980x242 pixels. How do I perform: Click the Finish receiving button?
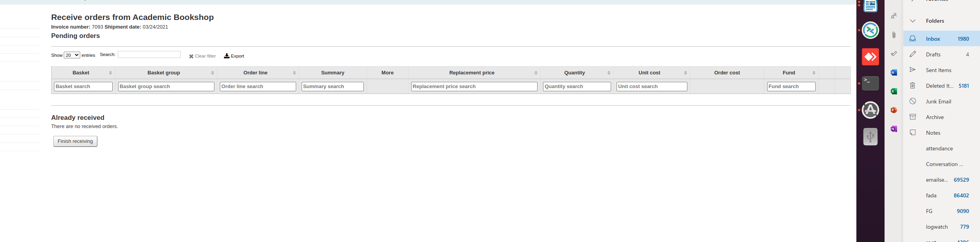[x=75, y=141]
